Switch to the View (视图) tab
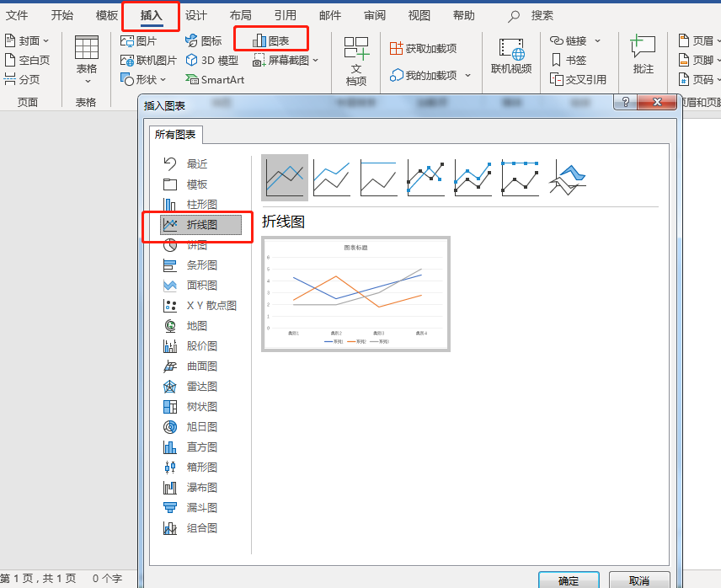This screenshot has height=588, width=721. 419,16
